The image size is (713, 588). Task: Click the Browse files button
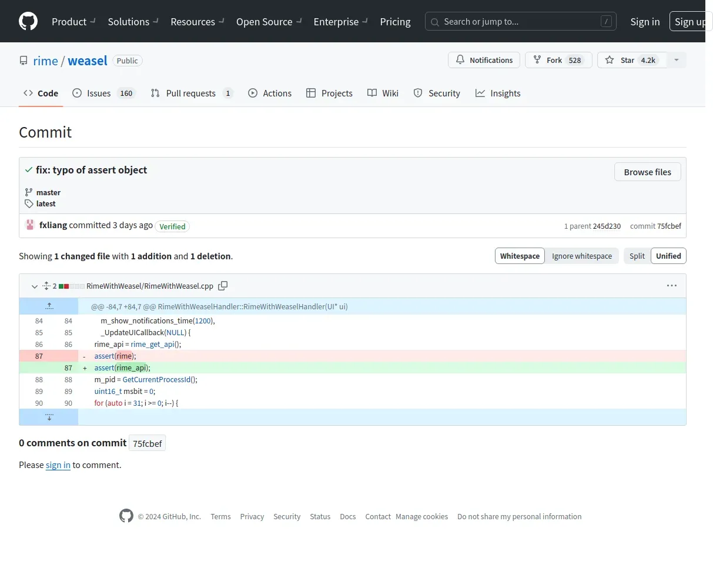click(x=647, y=172)
